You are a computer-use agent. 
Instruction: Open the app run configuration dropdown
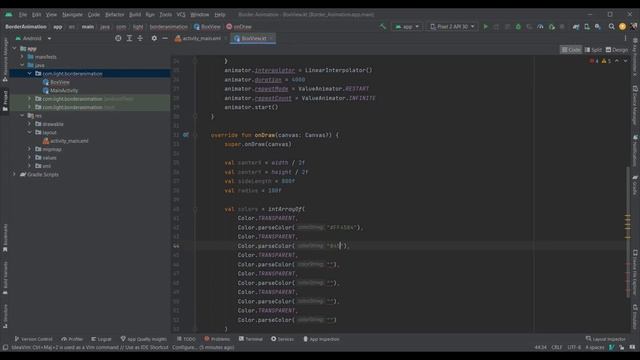407,27
